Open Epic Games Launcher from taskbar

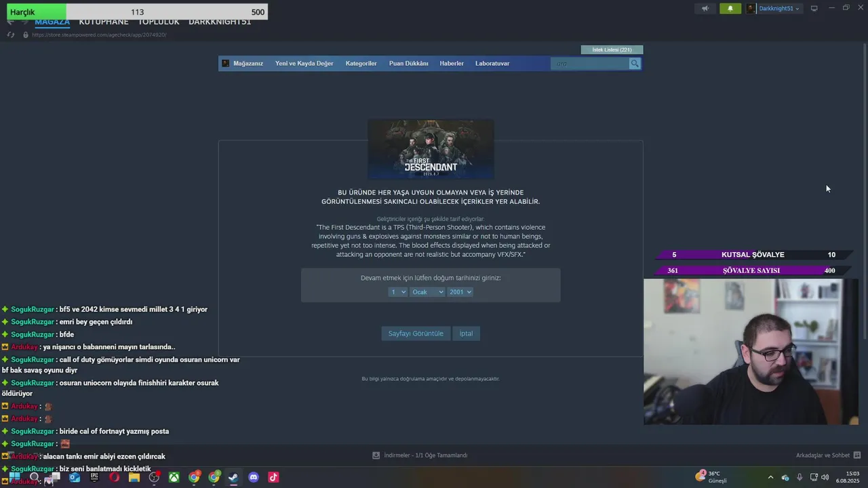coord(94,477)
